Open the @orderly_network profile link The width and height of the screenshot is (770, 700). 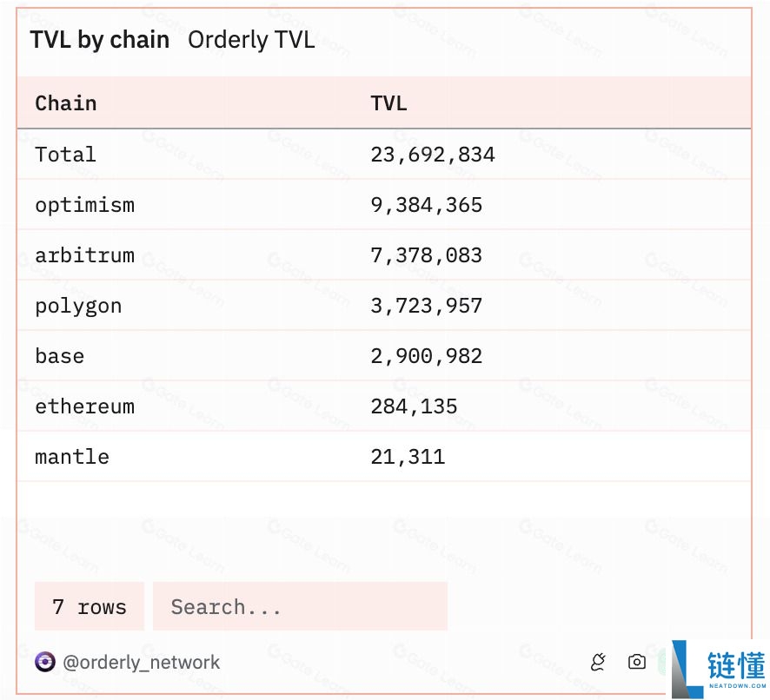tap(141, 662)
